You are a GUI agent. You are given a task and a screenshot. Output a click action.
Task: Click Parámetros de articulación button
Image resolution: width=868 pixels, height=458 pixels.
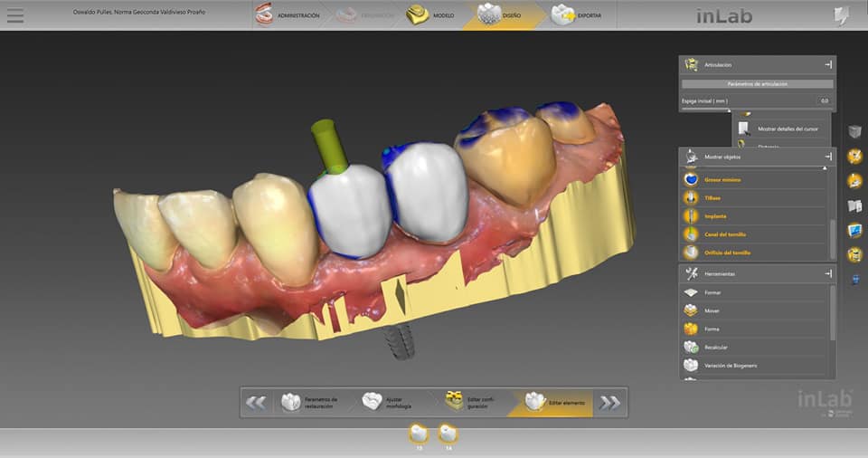click(x=758, y=84)
